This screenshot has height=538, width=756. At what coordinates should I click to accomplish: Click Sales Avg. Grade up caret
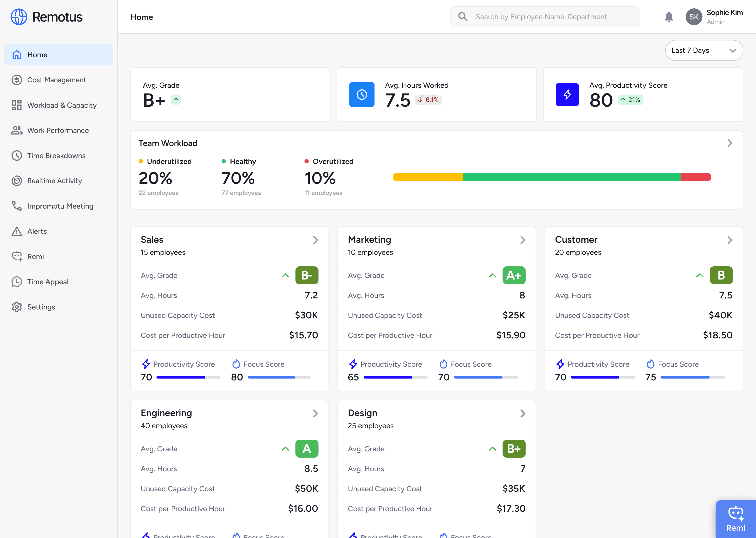pyautogui.click(x=285, y=275)
